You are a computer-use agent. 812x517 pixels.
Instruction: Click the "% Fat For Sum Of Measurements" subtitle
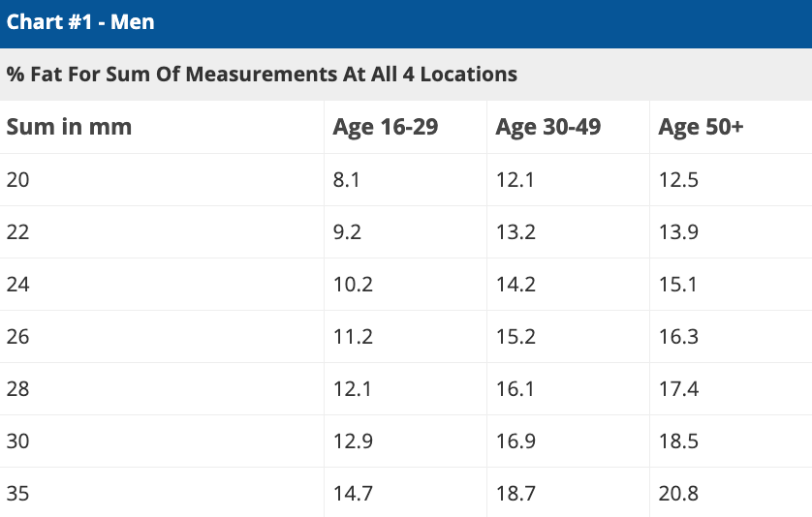pos(262,75)
